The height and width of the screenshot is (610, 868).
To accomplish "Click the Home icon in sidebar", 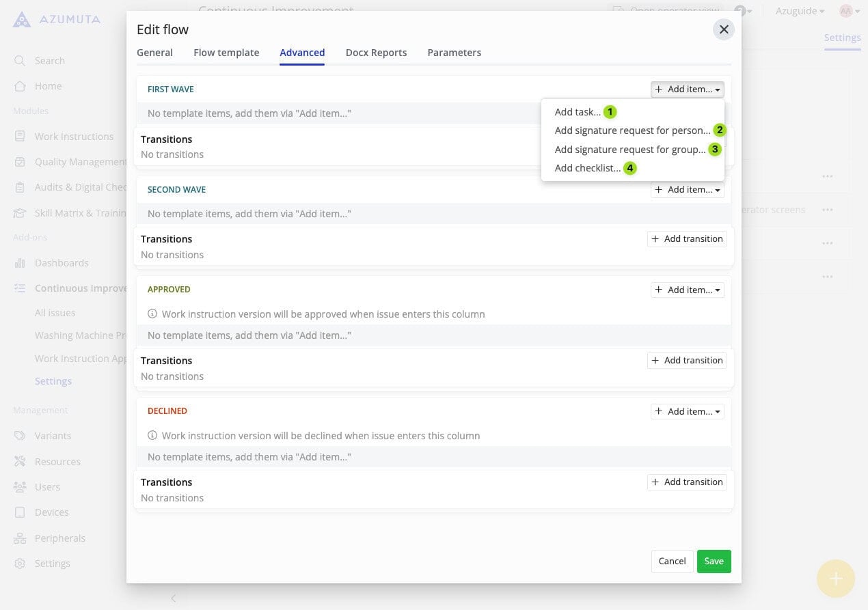I will coord(20,86).
